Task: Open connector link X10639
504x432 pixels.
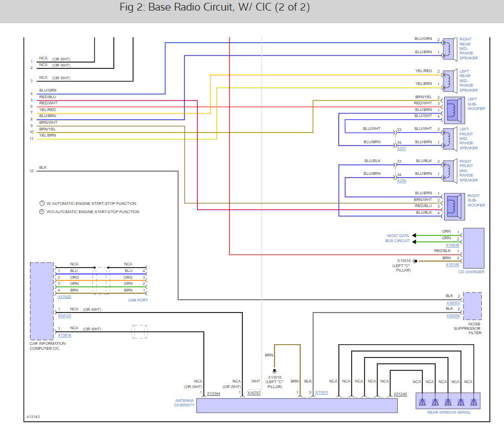Action: click(452, 245)
